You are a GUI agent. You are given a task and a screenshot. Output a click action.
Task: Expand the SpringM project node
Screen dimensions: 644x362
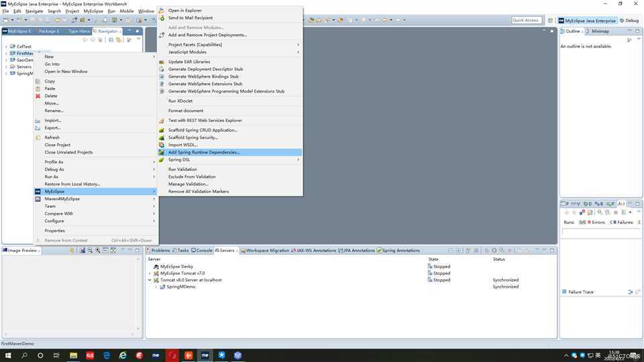(x=6, y=74)
